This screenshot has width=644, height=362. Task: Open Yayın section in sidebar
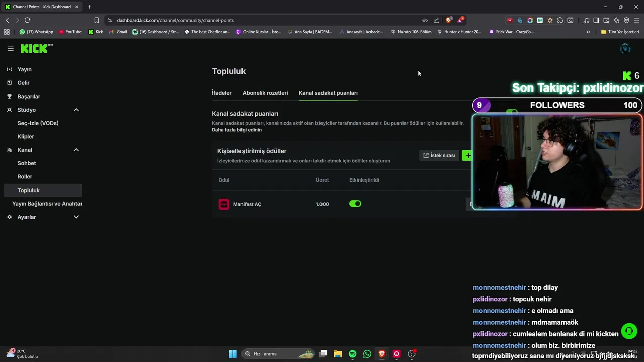coord(24,69)
